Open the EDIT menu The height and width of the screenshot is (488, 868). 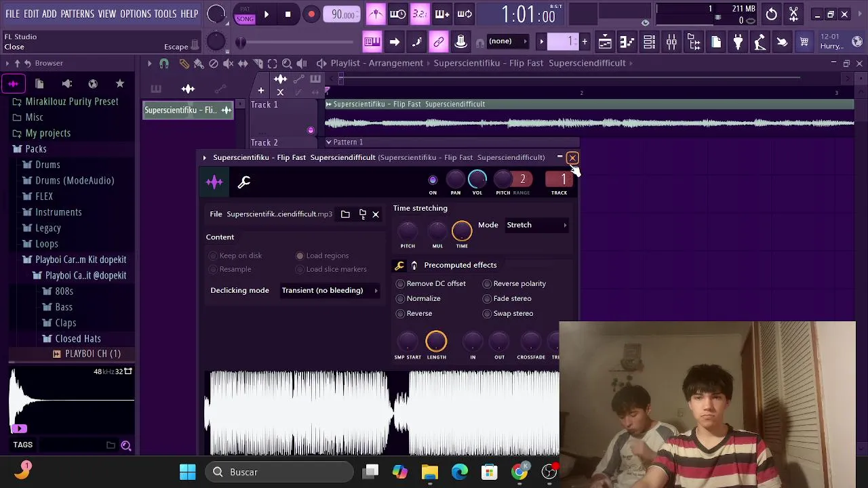(x=31, y=14)
